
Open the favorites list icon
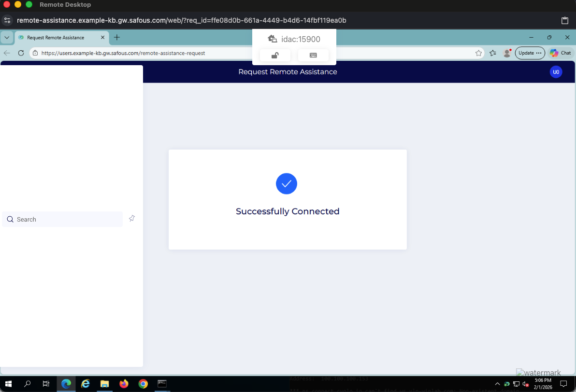(x=492, y=53)
